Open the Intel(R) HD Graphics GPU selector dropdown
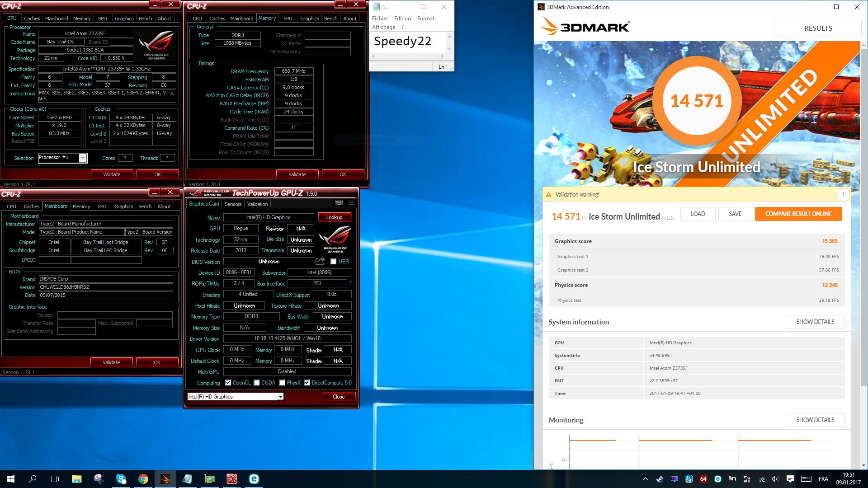 280,397
